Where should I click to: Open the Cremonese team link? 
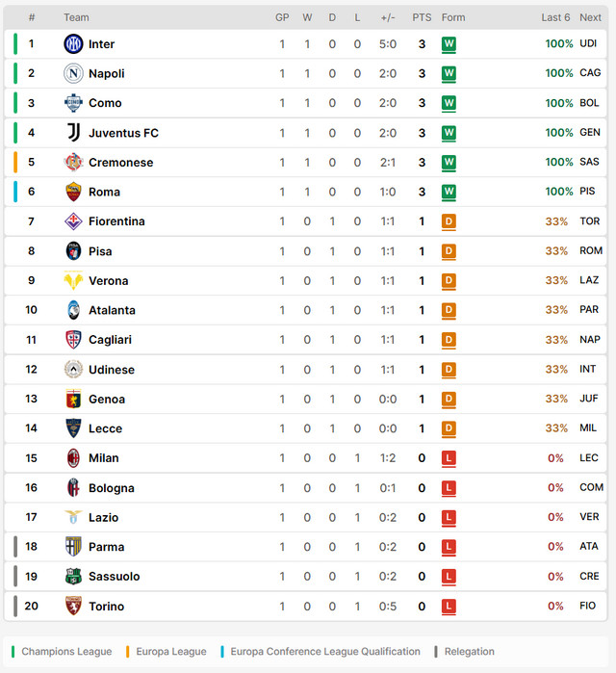pyautogui.click(x=120, y=163)
